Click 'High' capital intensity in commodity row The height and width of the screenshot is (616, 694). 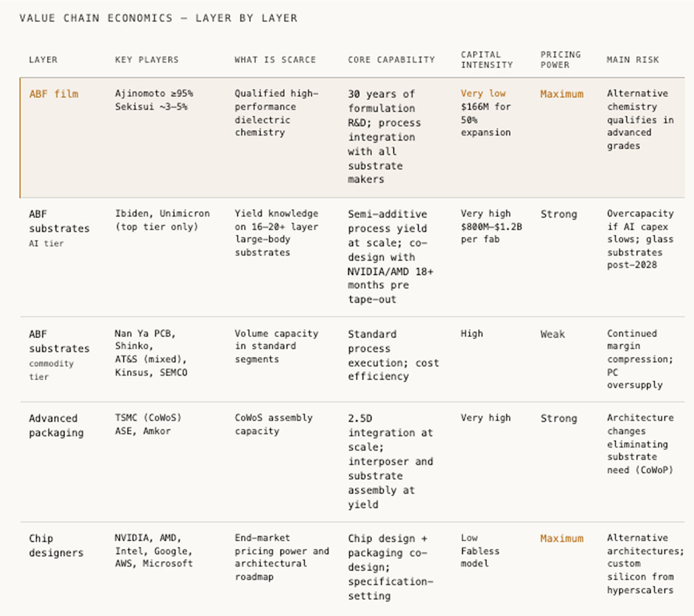point(472,333)
